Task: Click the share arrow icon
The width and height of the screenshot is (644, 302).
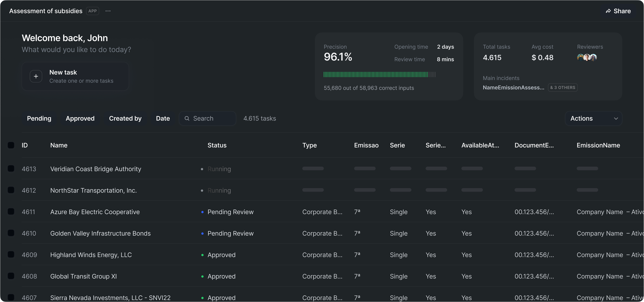Action: coord(608,11)
